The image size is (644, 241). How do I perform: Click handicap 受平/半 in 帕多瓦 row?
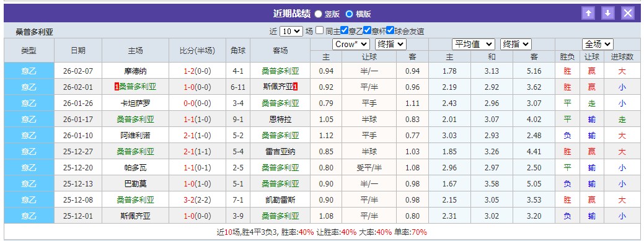tap(369, 167)
